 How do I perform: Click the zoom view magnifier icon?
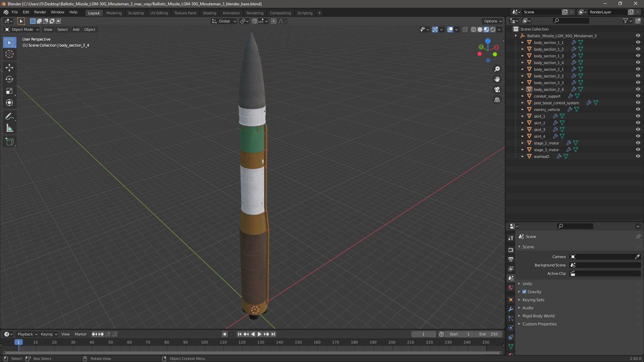point(497,69)
